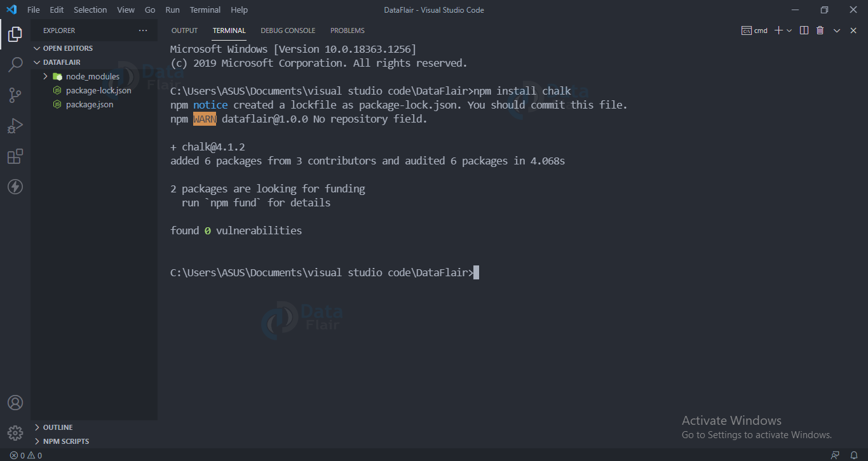Collapse the Open Editors section
The width and height of the screenshot is (868, 461).
94,48
